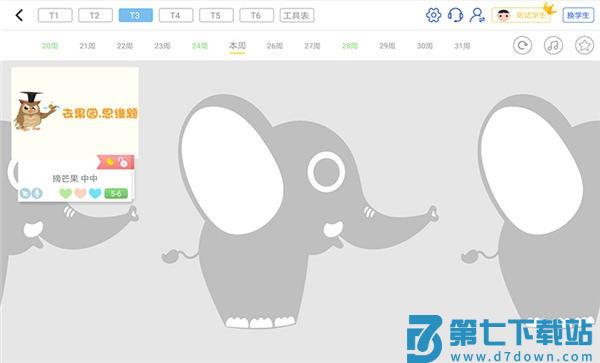
Task: Switch to the T4 tab
Action: coord(176,15)
